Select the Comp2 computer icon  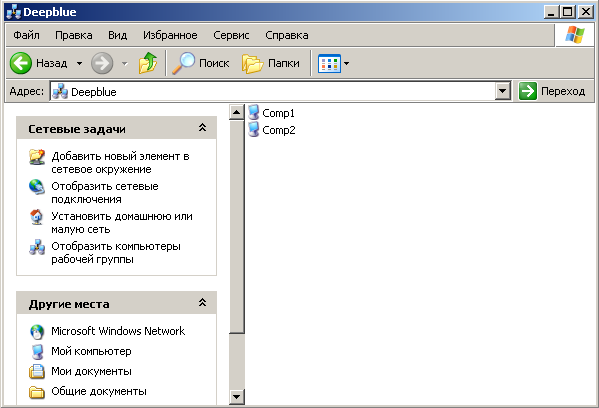253,130
